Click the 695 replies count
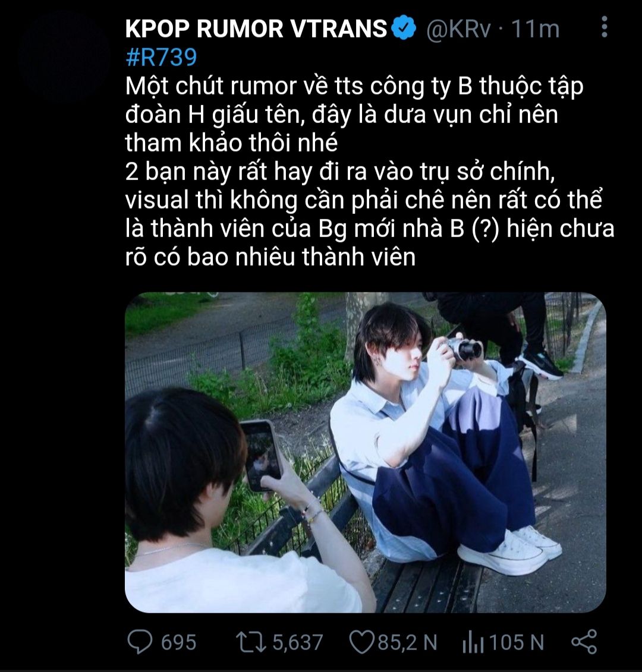 pyautogui.click(x=178, y=642)
